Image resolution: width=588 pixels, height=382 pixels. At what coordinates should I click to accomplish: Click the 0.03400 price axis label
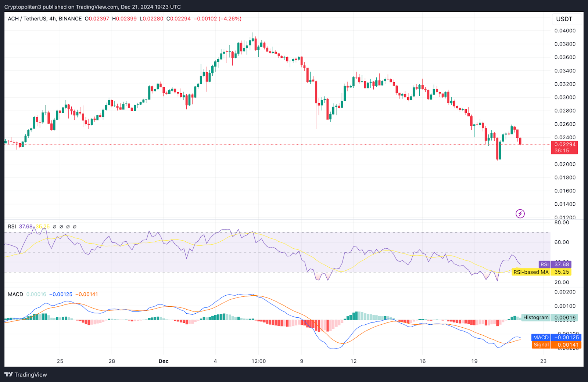pos(565,71)
